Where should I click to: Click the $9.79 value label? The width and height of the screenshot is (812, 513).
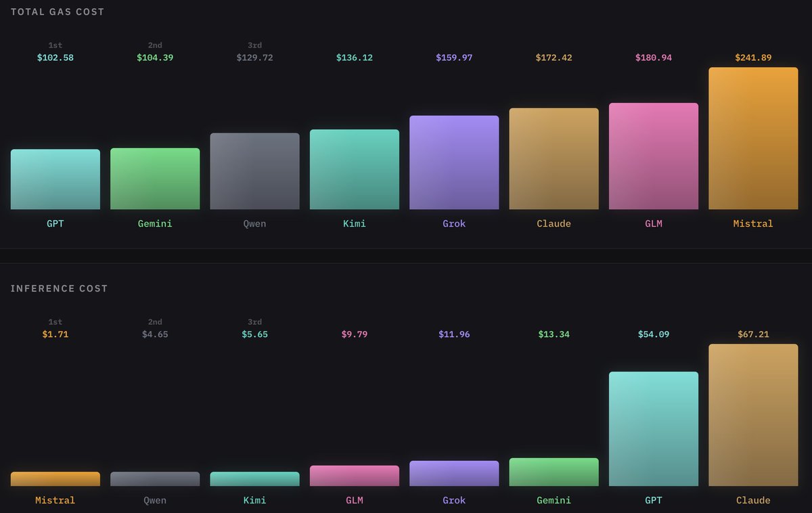(x=355, y=334)
